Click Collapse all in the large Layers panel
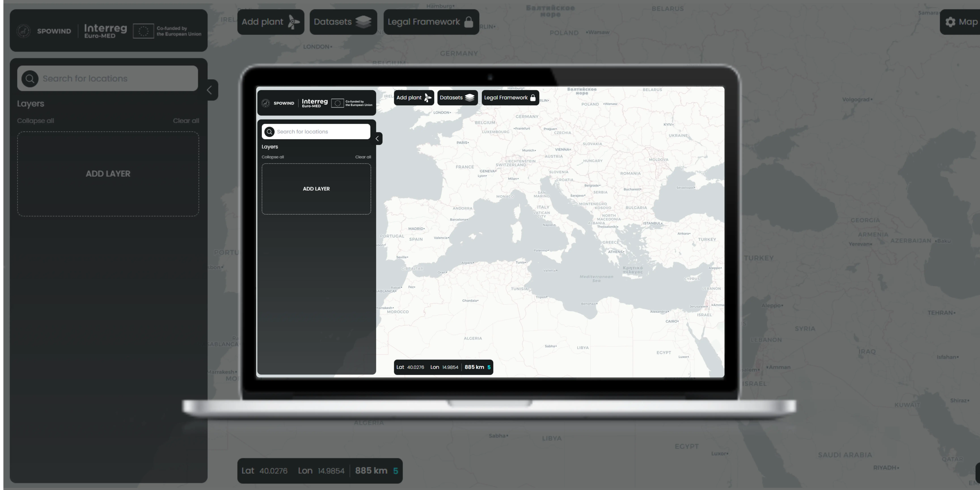This screenshot has width=980, height=490. click(35, 121)
